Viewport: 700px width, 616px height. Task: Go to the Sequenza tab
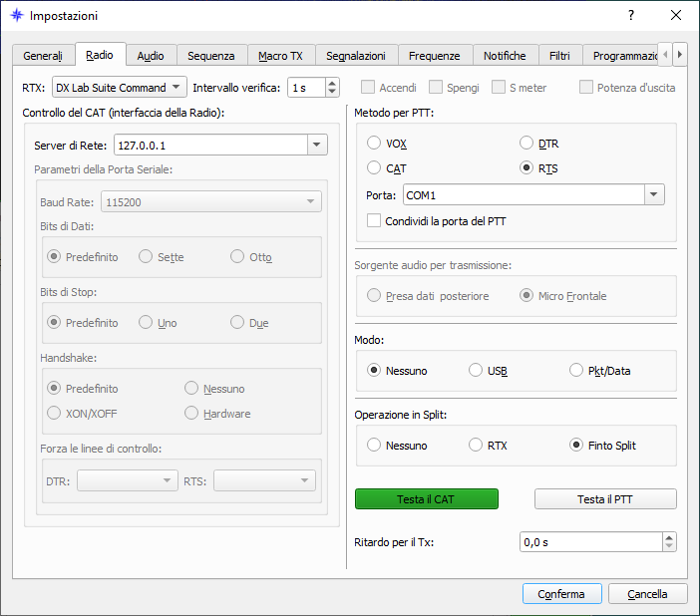pyautogui.click(x=211, y=56)
